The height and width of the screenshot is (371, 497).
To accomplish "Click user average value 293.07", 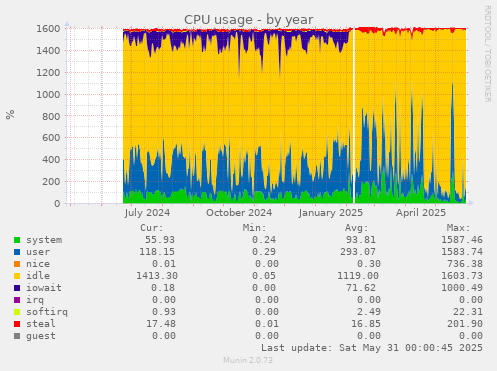I will click(x=358, y=252).
